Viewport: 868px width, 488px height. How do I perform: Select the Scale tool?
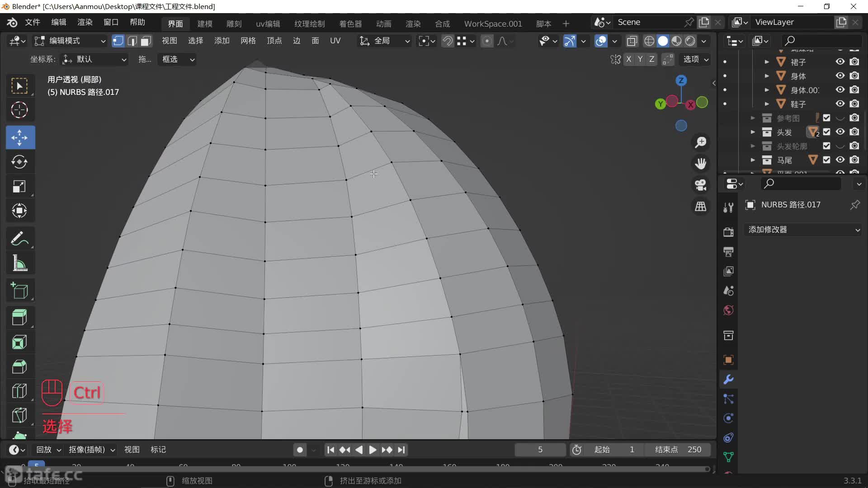point(19,187)
